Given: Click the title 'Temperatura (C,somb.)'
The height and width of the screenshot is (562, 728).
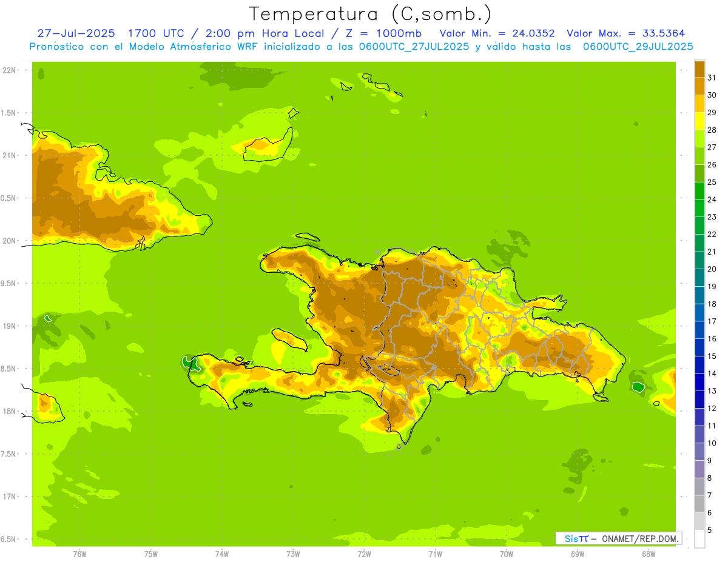Looking at the screenshot, I should 371,14.
